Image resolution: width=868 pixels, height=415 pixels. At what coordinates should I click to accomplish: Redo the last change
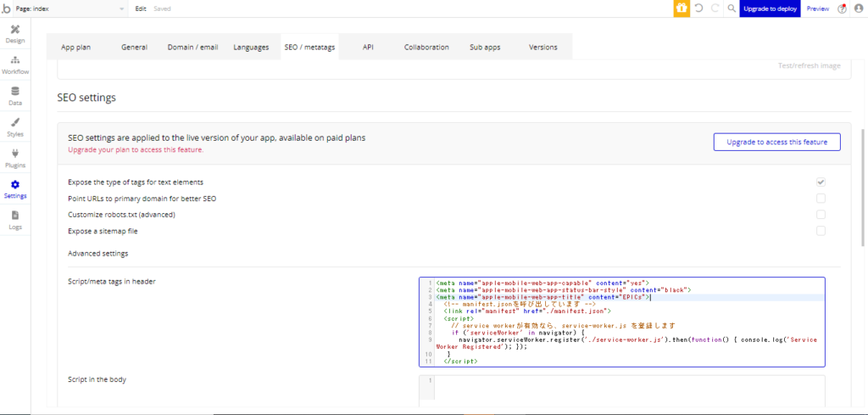715,8
